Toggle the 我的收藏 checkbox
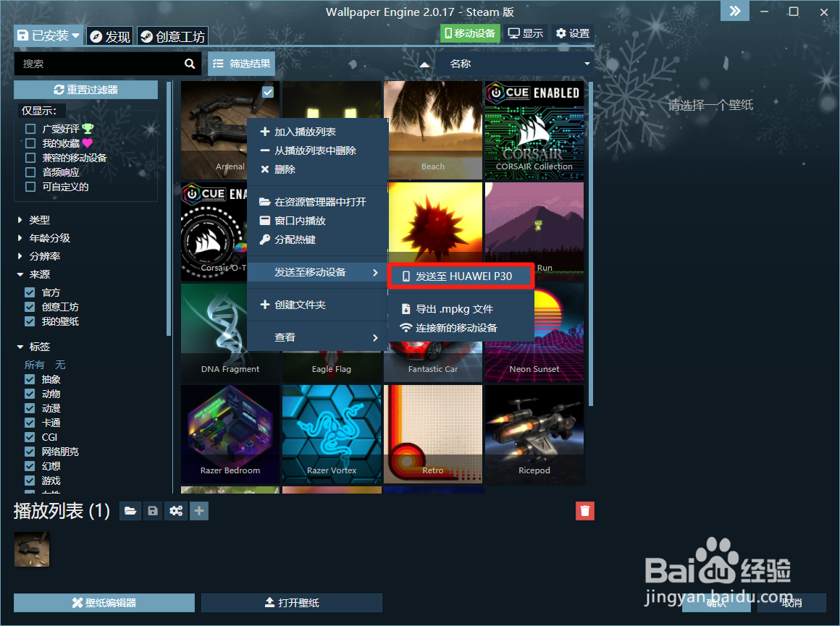840x626 pixels. coord(30,143)
